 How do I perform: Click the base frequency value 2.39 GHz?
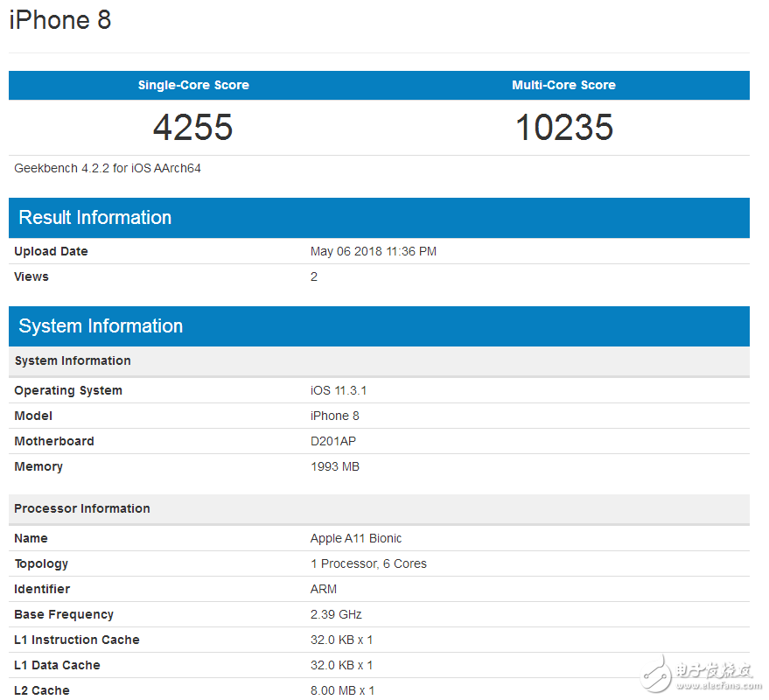coord(336,614)
